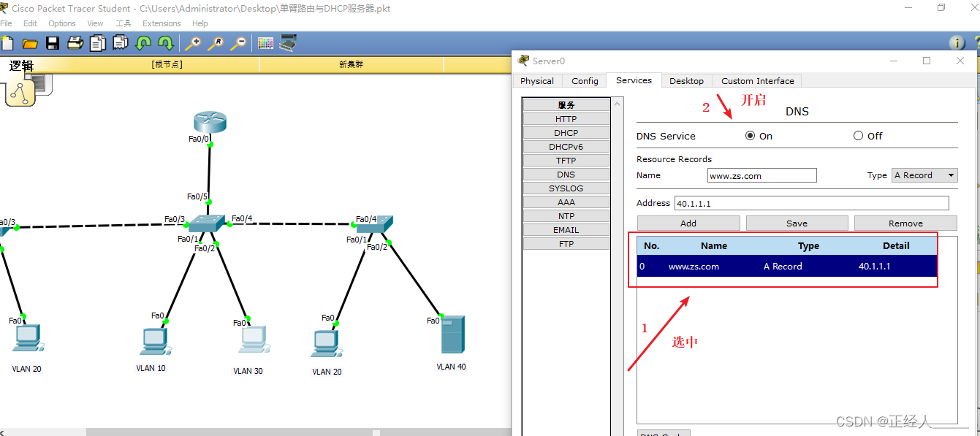
Task: Click the Redo arrow icon
Action: pyautogui.click(x=165, y=42)
